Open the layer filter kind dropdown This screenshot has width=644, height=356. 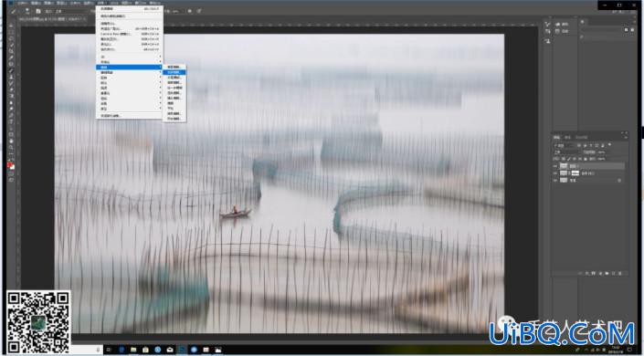565,145
